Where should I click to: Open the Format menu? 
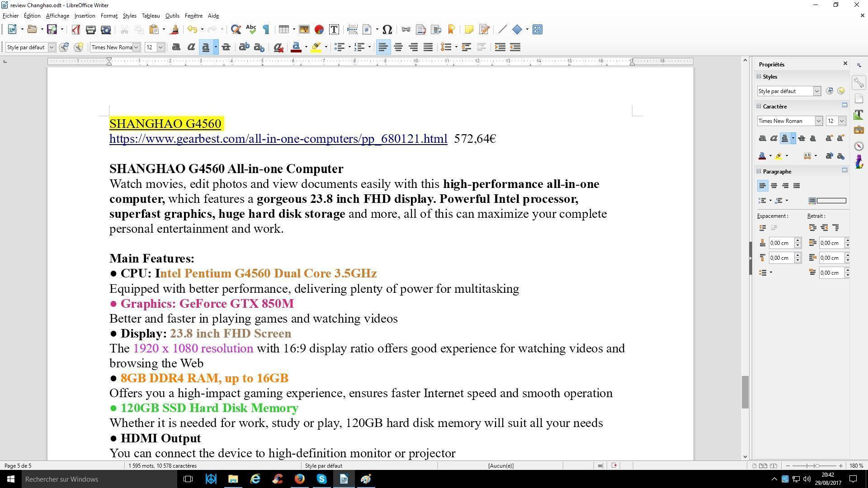[x=109, y=16]
